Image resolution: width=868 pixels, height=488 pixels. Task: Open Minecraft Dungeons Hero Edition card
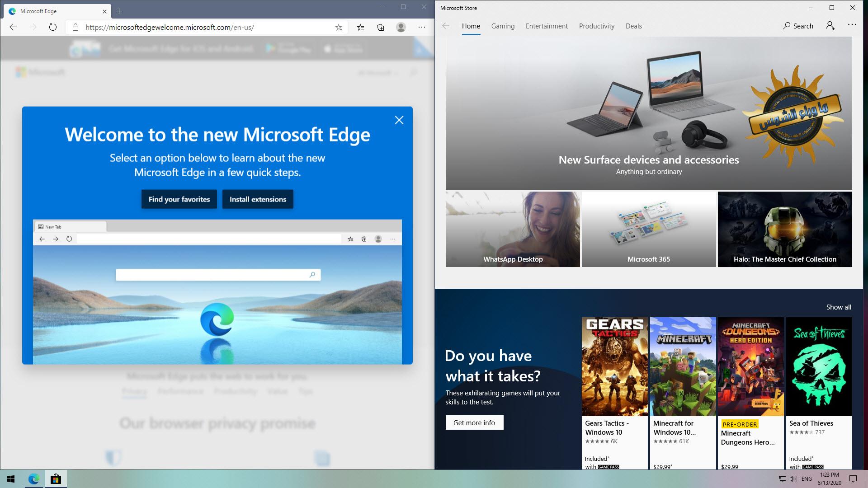tap(751, 393)
